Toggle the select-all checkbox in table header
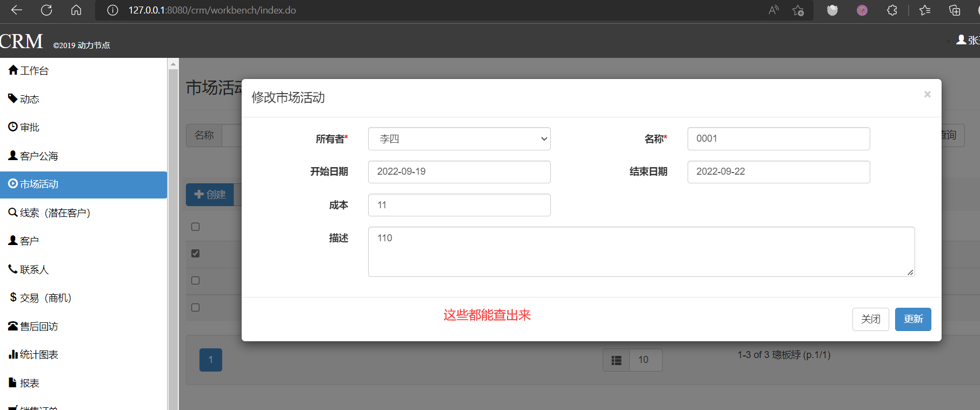This screenshot has height=410, width=980. pyautogui.click(x=196, y=227)
